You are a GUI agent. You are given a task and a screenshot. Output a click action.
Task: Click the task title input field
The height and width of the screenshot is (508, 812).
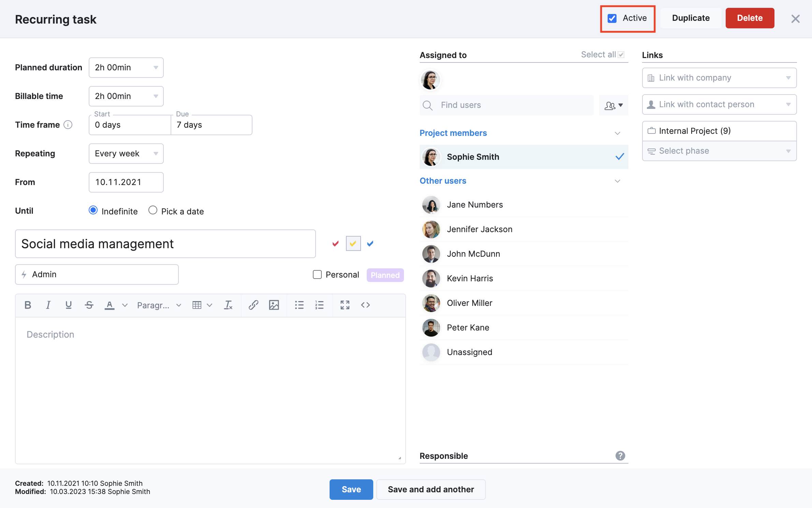[x=165, y=244]
